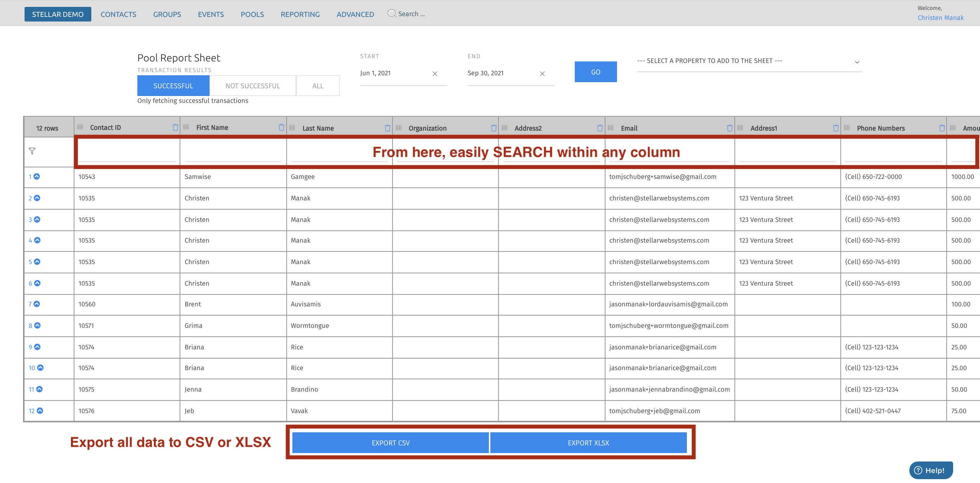Expand row 1 details chevron
The image size is (980, 483).
click(x=37, y=177)
